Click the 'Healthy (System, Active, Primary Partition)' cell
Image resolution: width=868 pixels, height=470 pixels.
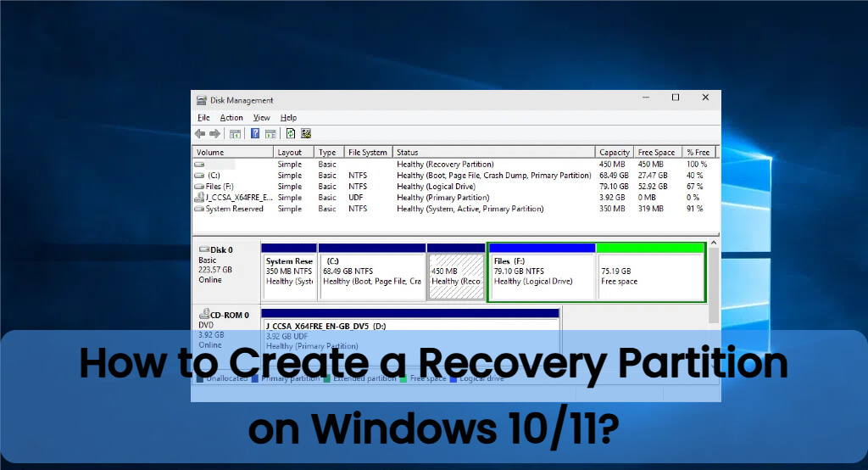(470, 209)
